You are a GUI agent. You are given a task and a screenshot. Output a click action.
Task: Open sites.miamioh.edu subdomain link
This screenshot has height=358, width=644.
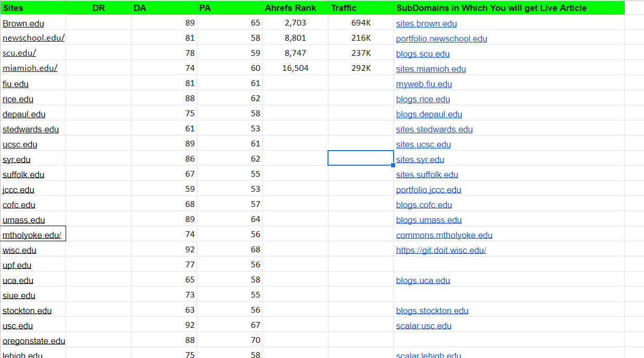click(x=431, y=69)
